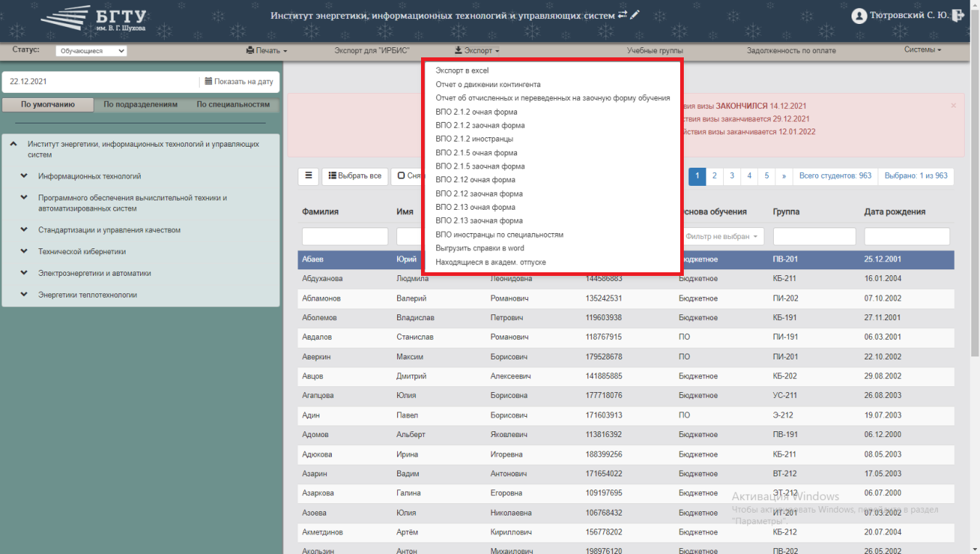The width and height of the screenshot is (980, 554).
Task: Click the pencil edit icon in header
Action: tap(634, 15)
